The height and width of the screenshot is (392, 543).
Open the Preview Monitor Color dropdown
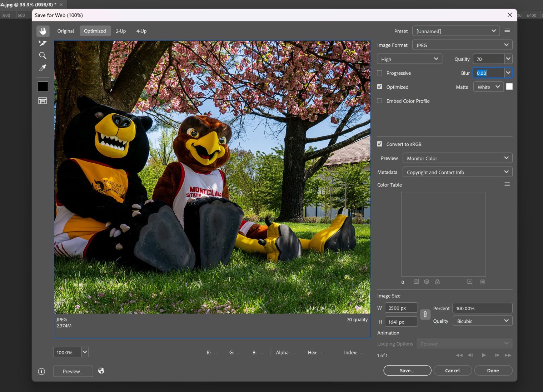[x=457, y=158]
